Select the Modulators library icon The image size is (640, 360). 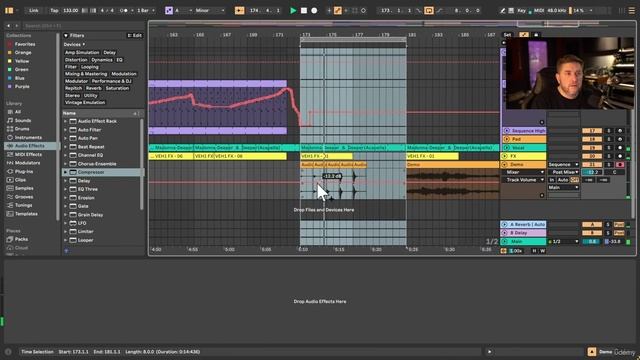click(10, 163)
